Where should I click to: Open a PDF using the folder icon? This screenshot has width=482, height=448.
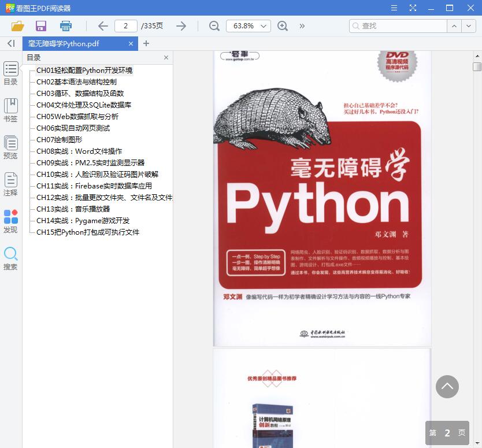coord(18,26)
